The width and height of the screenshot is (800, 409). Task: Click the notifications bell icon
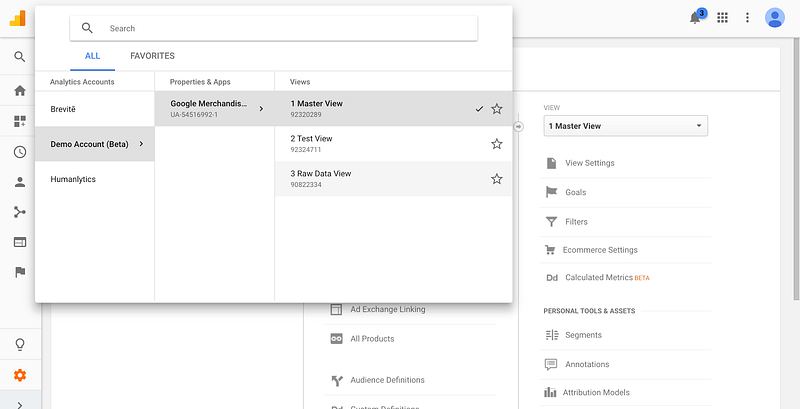coord(695,18)
